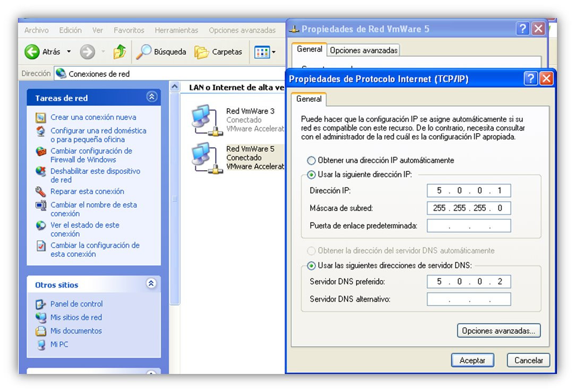Image resolution: width=575 pixels, height=392 pixels.
Task: Click the Cancelar button
Action: tap(528, 361)
